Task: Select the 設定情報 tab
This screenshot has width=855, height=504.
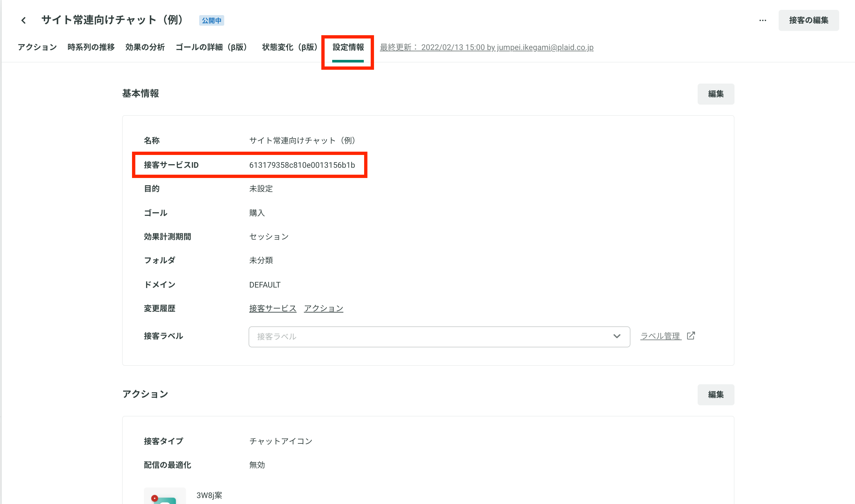Action: coord(348,47)
